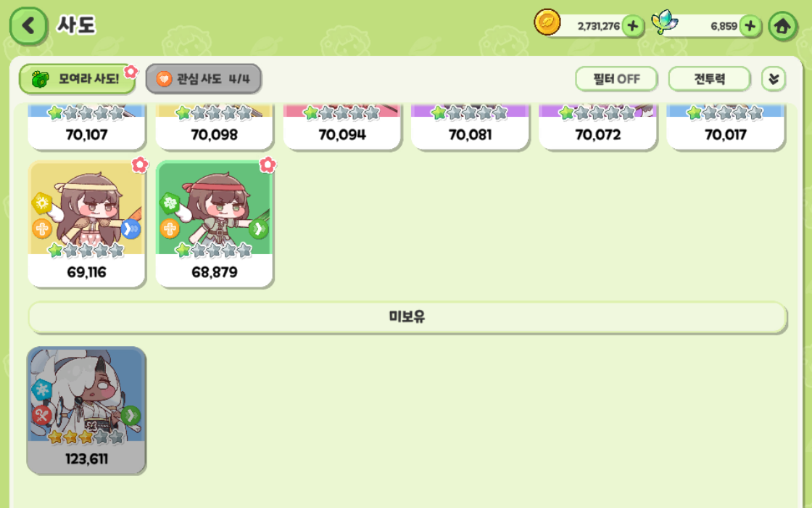Viewport: 812px width, 508px height.
Task: Tap the green leaf badge on 68,879 card
Action: (x=170, y=203)
